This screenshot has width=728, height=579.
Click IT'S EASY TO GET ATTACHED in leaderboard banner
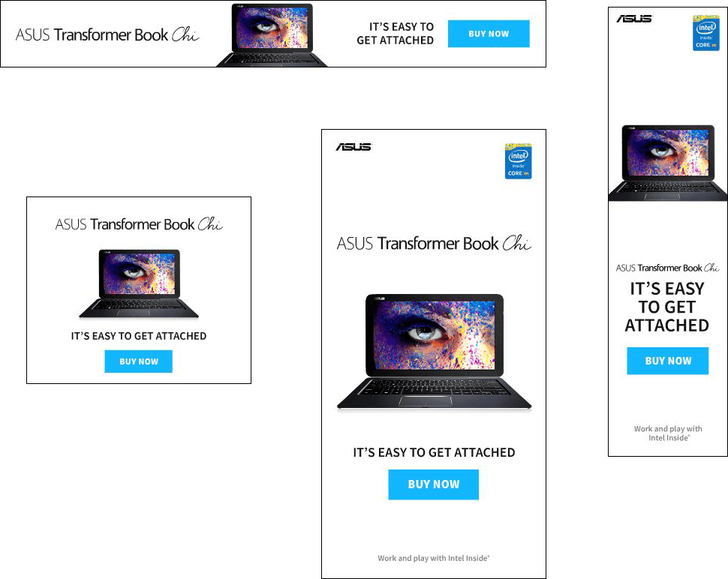(395, 34)
